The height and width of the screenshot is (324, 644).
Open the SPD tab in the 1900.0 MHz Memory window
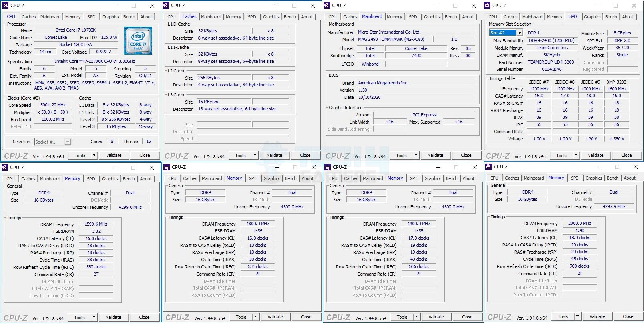click(413, 178)
